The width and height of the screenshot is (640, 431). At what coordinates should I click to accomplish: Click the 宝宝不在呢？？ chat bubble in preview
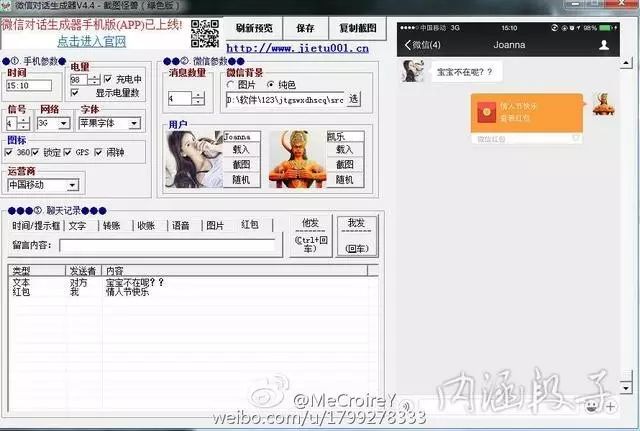click(465, 72)
